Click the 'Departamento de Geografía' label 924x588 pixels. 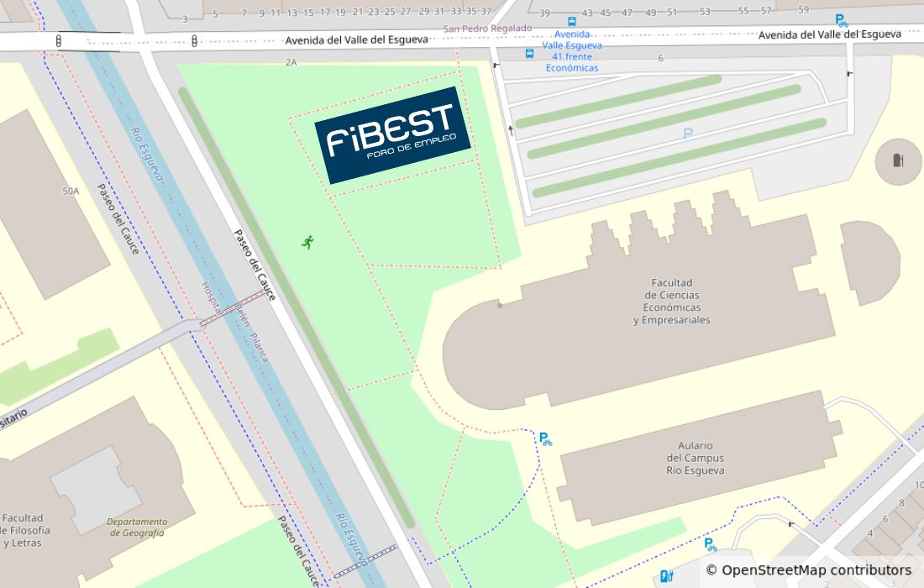(x=137, y=528)
